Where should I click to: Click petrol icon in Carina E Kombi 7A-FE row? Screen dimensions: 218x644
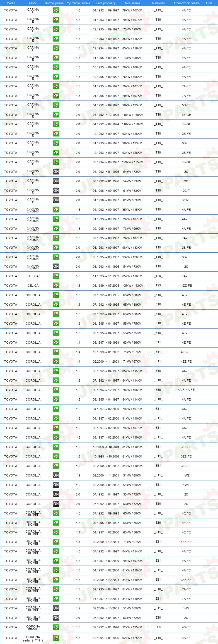click(x=56, y=238)
